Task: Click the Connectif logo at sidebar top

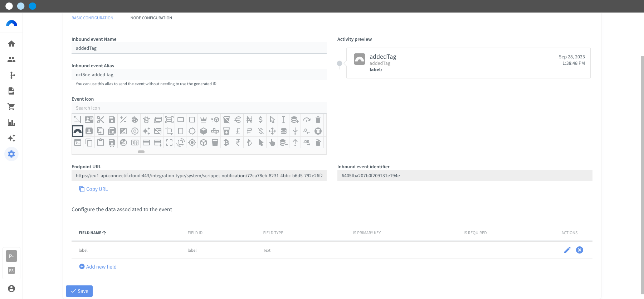Action: [11, 23]
